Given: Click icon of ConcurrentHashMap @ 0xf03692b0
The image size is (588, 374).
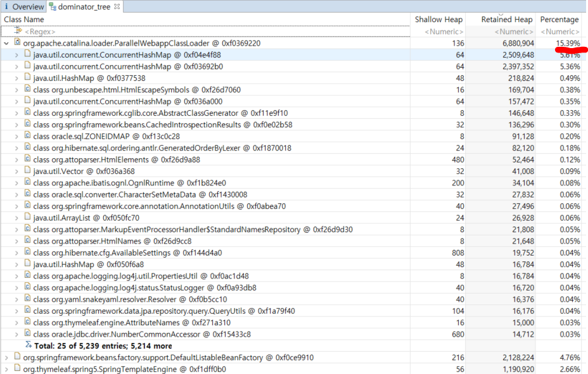Looking at the screenshot, I should (27, 66).
